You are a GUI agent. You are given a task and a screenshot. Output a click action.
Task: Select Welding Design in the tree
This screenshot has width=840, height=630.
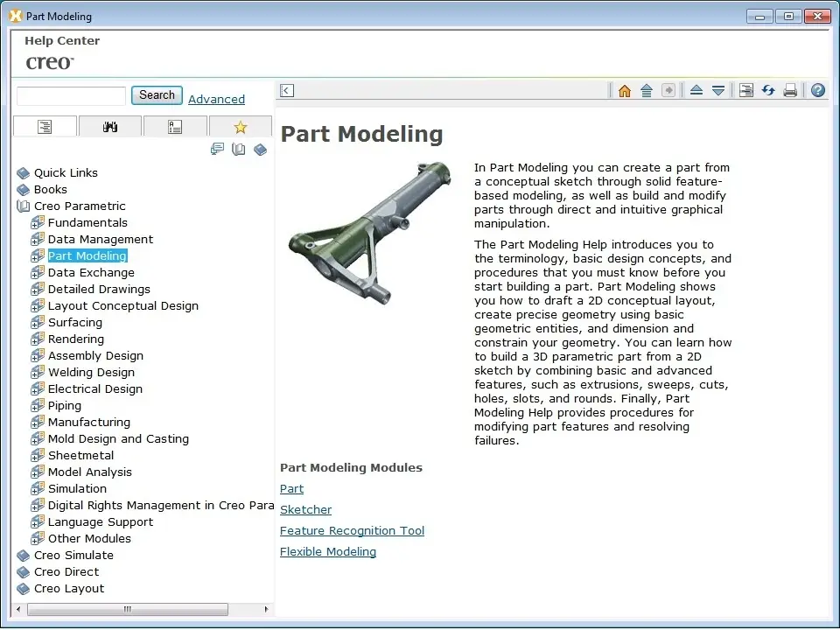[91, 373]
